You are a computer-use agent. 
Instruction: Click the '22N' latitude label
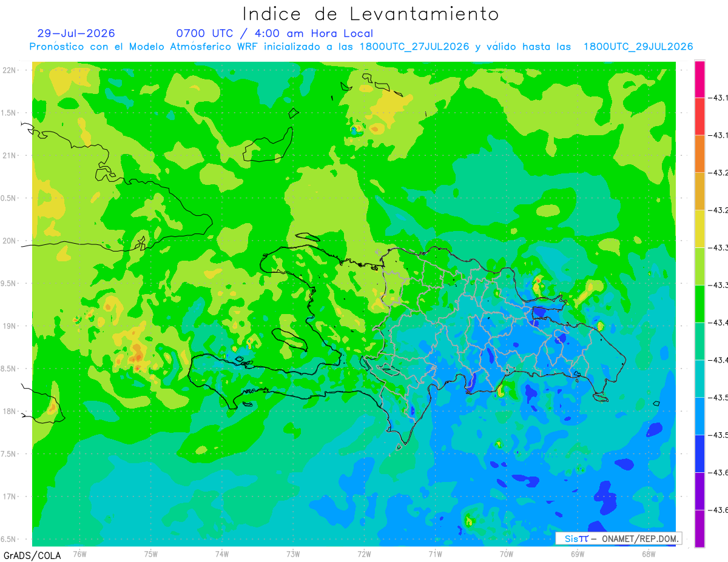point(10,70)
